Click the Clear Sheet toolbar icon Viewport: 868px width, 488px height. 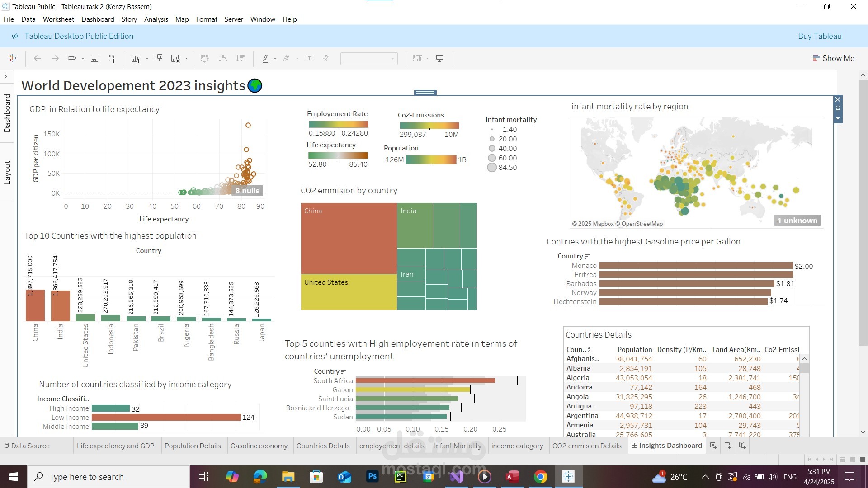pos(176,58)
